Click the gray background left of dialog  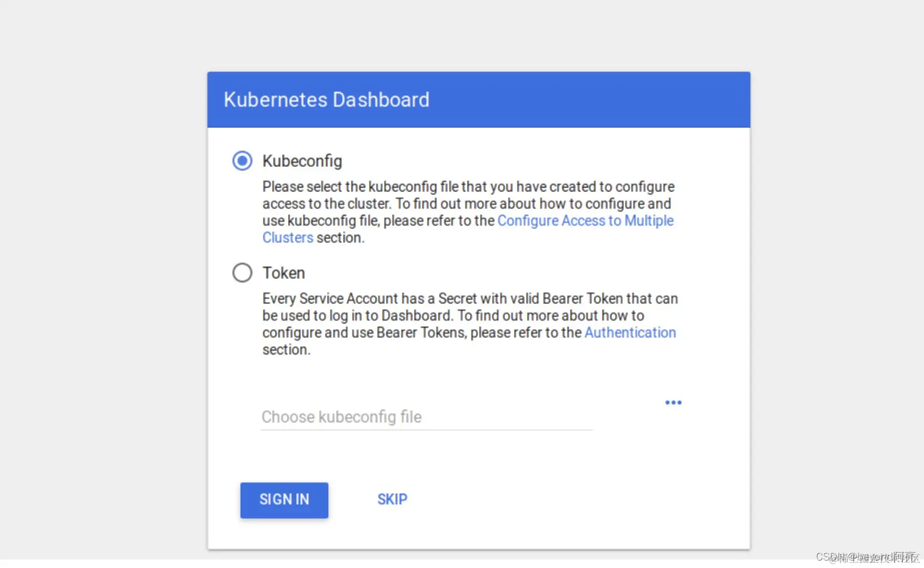tap(103, 286)
